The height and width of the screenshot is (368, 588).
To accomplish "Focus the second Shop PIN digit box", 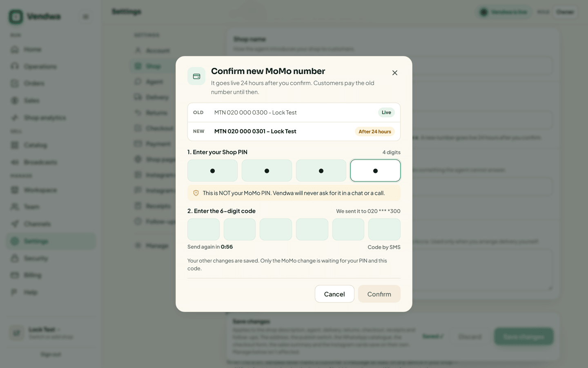I will [267, 171].
